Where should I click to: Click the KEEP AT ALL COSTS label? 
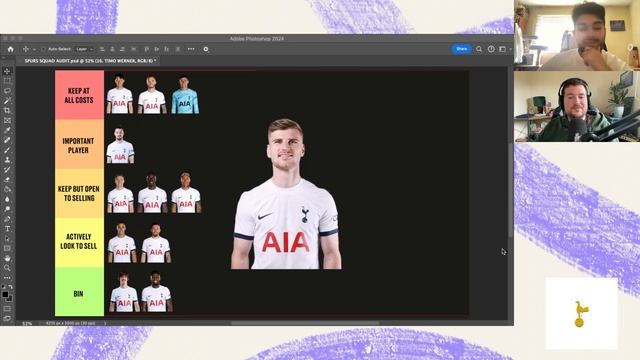coord(79,95)
